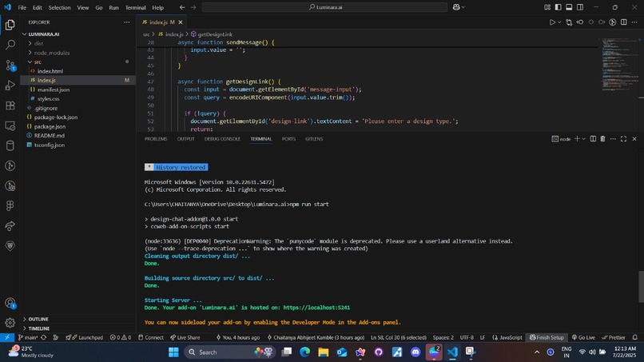Screen dimensions: 644x362
Task: Open Windows Start menu
Action: click(173, 352)
